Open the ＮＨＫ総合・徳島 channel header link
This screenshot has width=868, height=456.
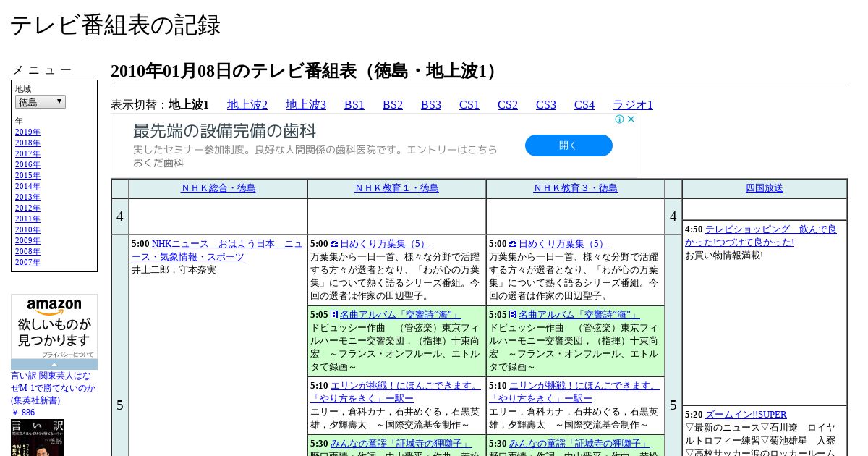[218, 188]
